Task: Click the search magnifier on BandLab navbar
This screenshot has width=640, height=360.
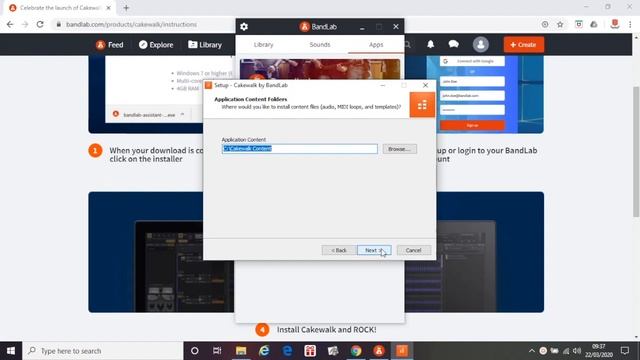Action: 407,44
